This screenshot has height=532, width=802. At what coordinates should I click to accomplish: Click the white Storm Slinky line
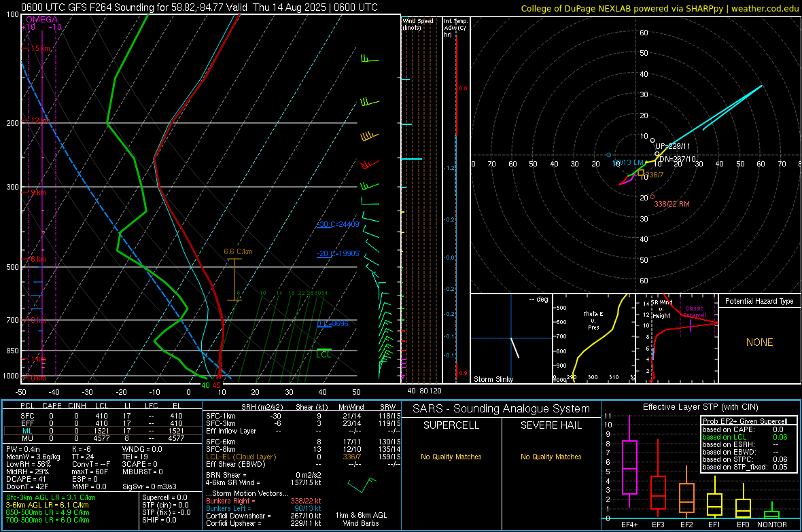click(515, 347)
